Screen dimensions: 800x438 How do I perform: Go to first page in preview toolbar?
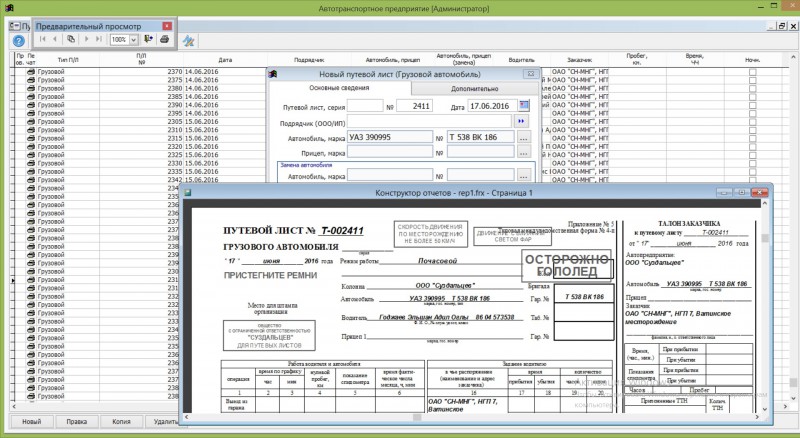[43, 39]
